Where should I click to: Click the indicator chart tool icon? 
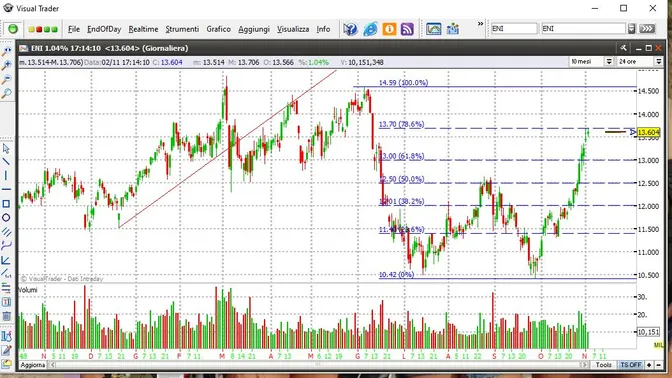[6, 336]
